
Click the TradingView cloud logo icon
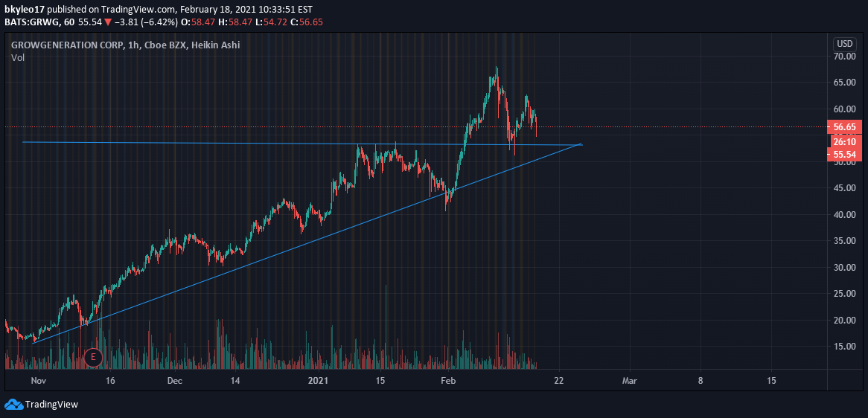point(13,405)
